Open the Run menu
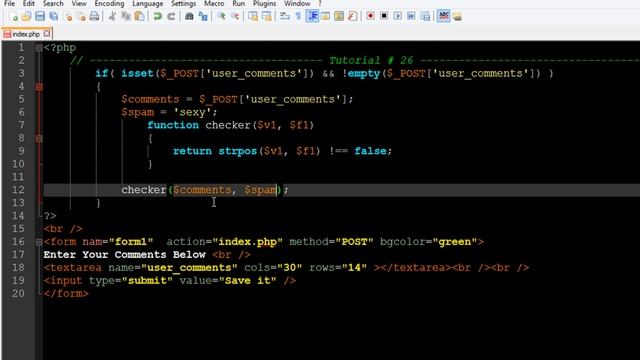Viewport: 640px width, 360px height. [238, 4]
